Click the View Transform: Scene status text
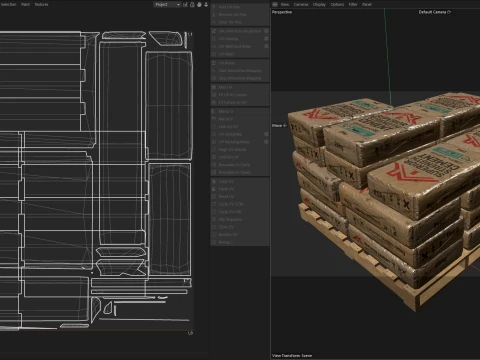Viewport: 480px width, 360px height. pyautogui.click(x=292, y=356)
